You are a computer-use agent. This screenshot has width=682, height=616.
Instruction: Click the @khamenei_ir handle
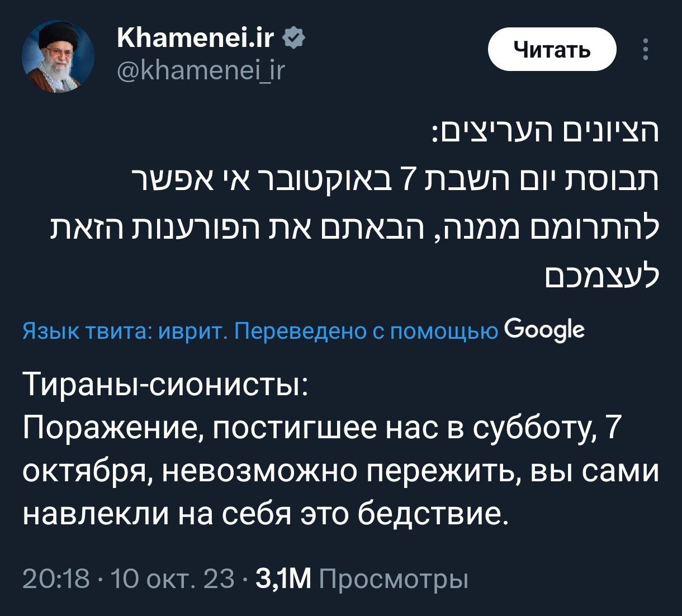pos(201,71)
